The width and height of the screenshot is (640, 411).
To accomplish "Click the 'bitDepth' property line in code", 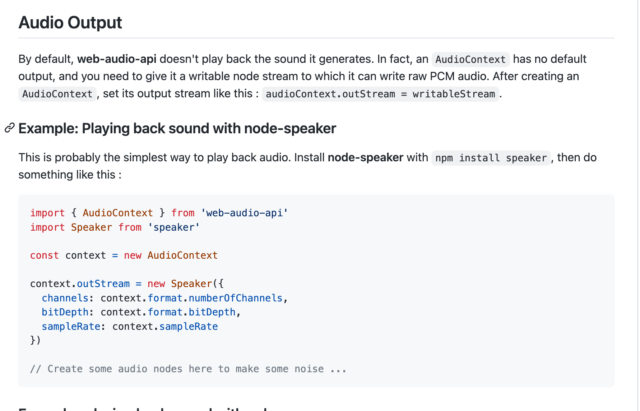I will [143, 312].
